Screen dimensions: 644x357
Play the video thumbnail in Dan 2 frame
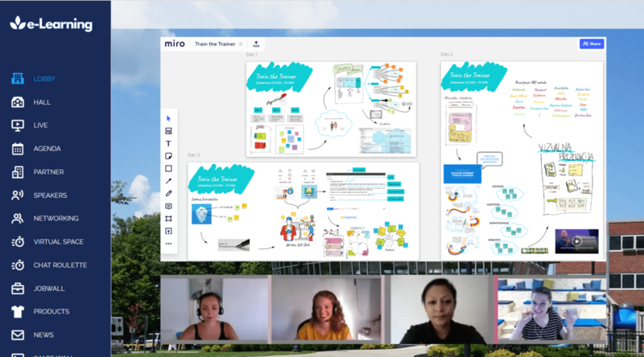coord(576,241)
